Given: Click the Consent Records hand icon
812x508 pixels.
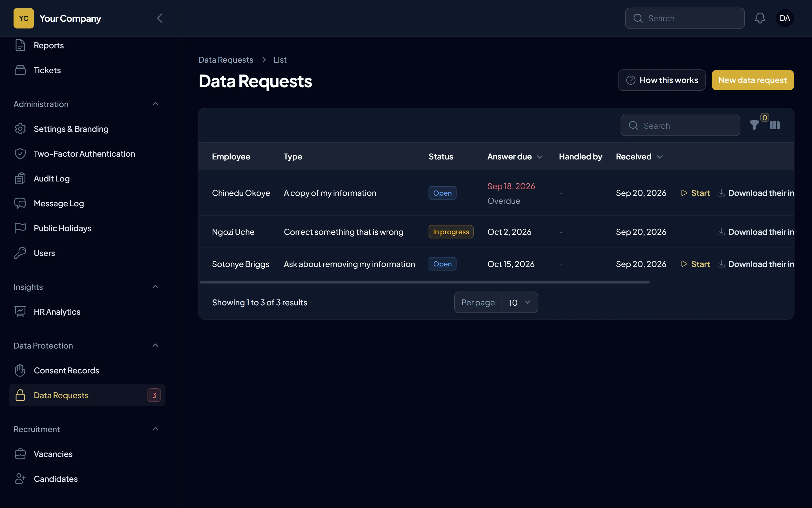Looking at the screenshot, I should (20, 370).
